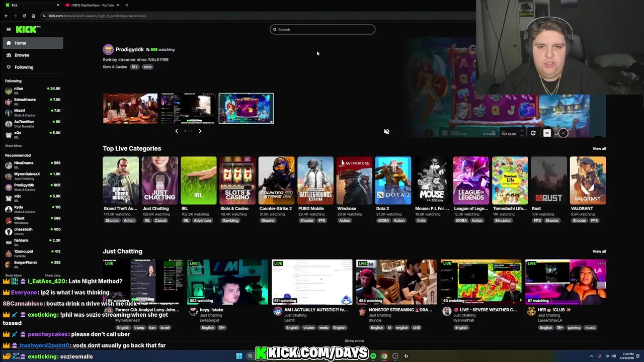
Task: Open the Counter-Strike 2 category card
Action: coord(276,180)
